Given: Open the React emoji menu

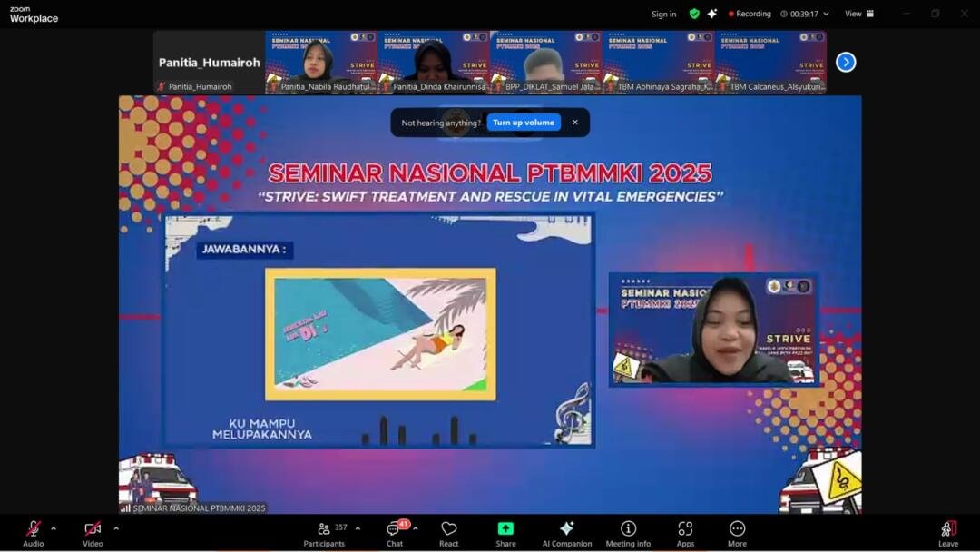Looking at the screenshot, I should 448,533.
